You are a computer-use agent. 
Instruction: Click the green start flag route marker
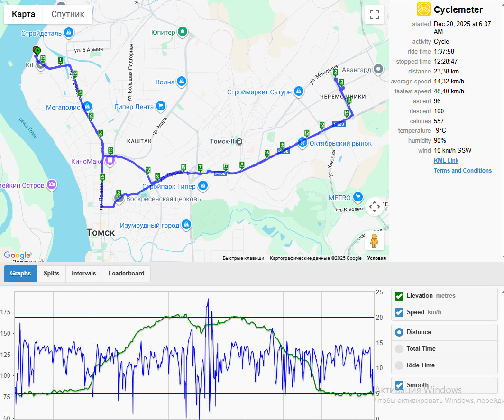(x=37, y=51)
